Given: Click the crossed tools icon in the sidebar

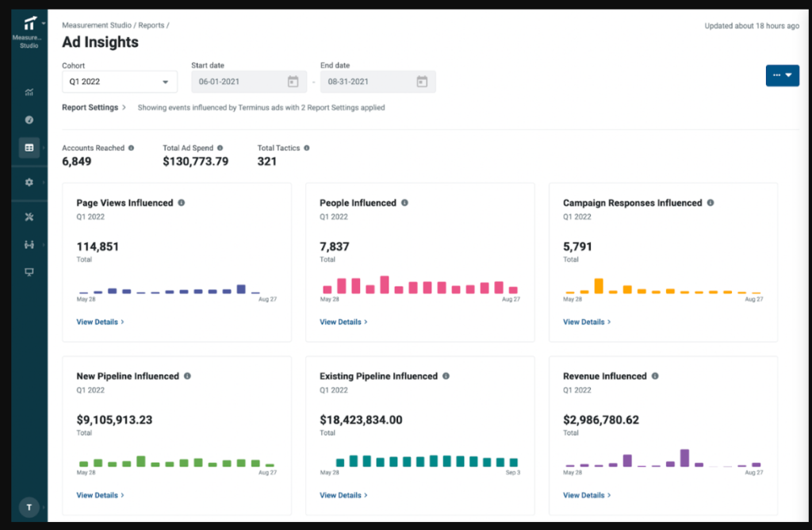Looking at the screenshot, I should point(29,217).
